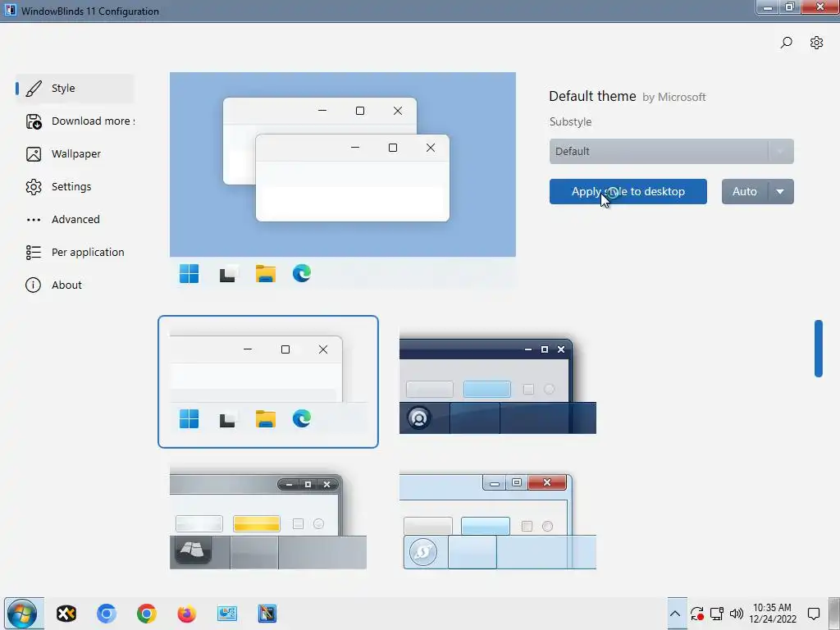Select the dark blue theme thumbnail
Screen dimensions: 840x630
tap(498, 384)
